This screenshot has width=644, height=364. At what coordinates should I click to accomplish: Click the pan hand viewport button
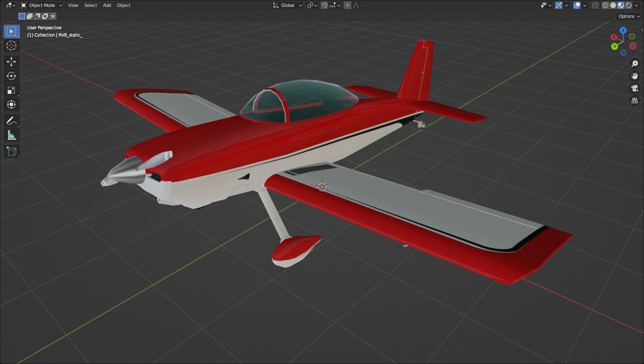(x=635, y=76)
